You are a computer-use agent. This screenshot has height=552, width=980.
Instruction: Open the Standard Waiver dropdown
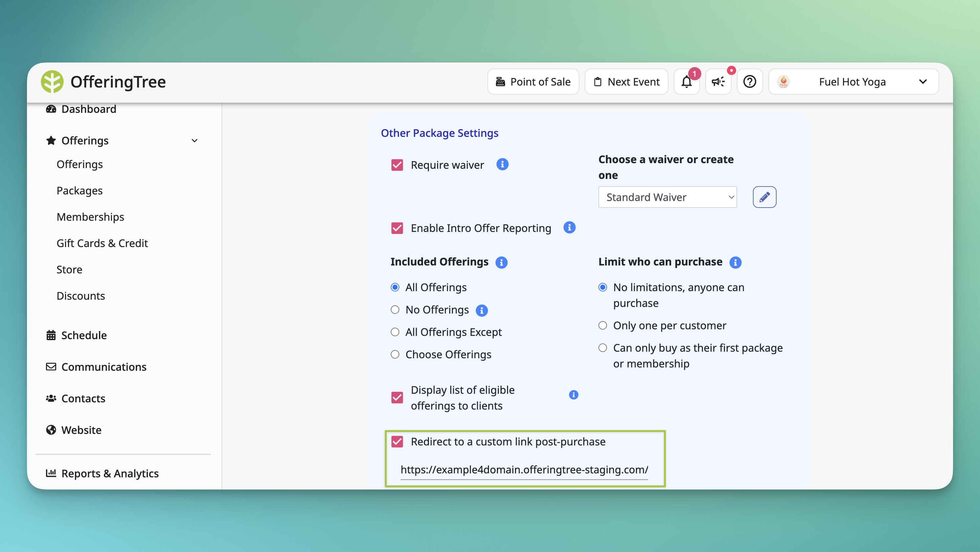tap(667, 197)
